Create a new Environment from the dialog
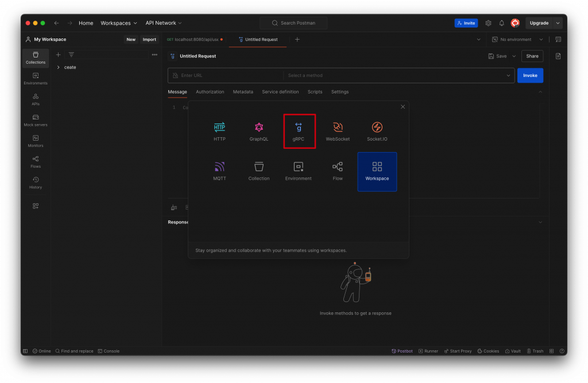 (x=298, y=172)
